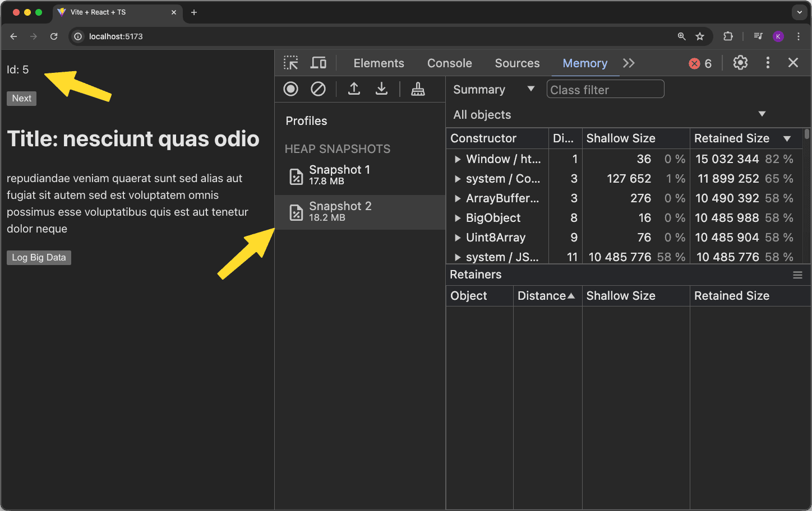Expand the Window / ht... constructor row
The height and width of the screenshot is (511, 812).
[x=458, y=159]
